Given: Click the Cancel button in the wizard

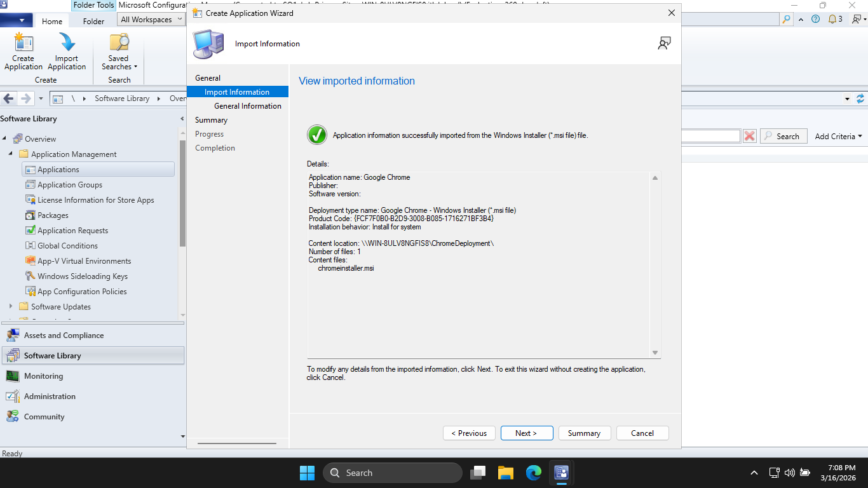Looking at the screenshot, I should click(x=642, y=433).
